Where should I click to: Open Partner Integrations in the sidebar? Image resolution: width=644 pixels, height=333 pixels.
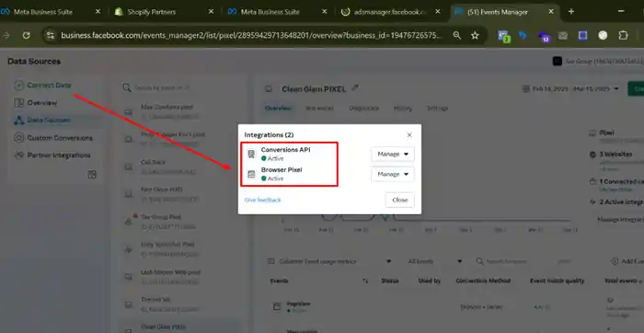[58, 155]
